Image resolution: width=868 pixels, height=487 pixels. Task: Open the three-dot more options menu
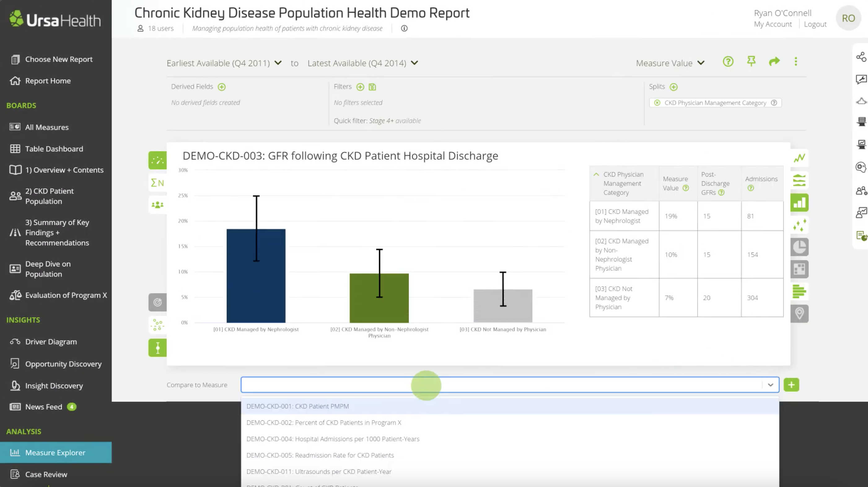796,61
